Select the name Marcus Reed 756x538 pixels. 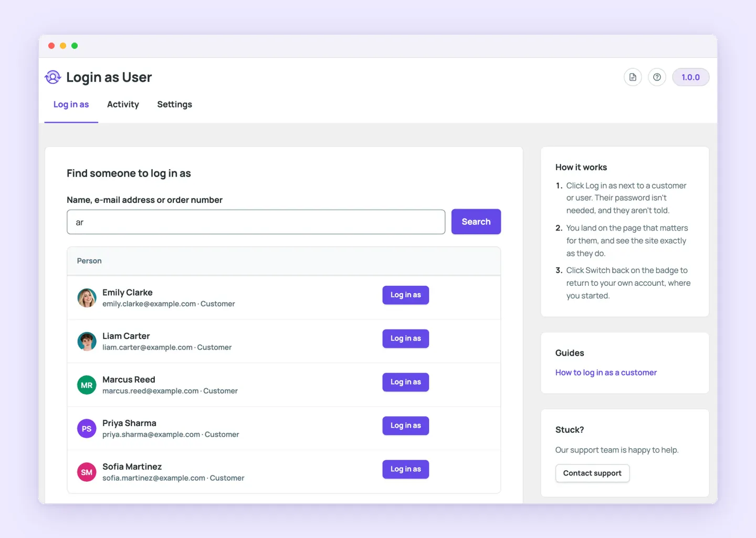tap(129, 380)
